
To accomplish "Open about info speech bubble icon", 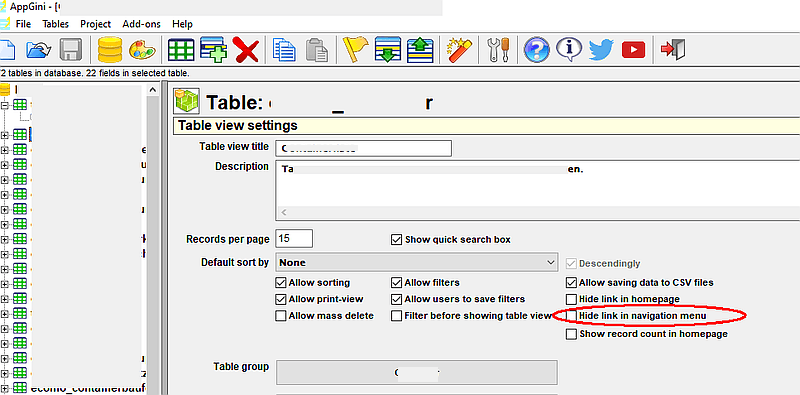I will [x=569, y=50].
